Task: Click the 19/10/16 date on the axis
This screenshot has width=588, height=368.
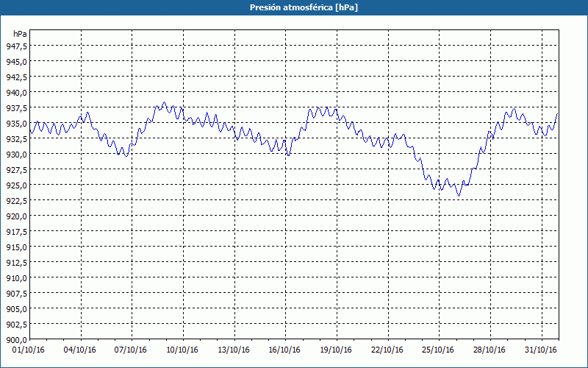Action: coord(334,350)
